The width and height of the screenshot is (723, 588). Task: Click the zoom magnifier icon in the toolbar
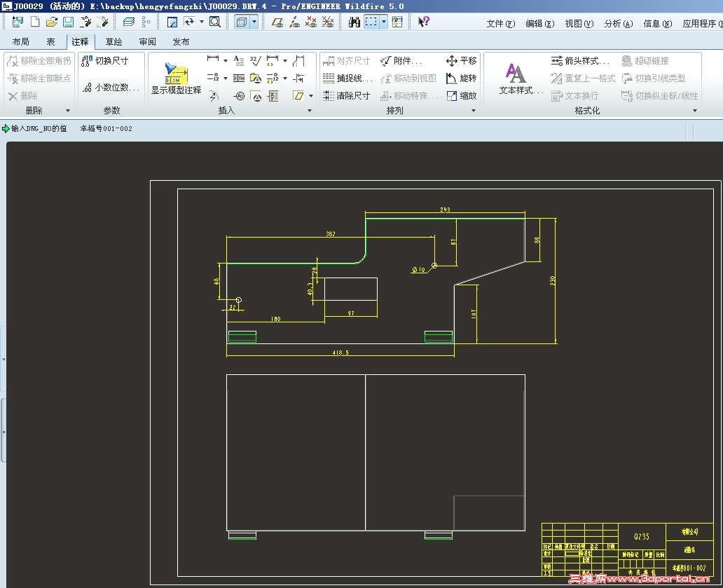[x=215, y=22]
